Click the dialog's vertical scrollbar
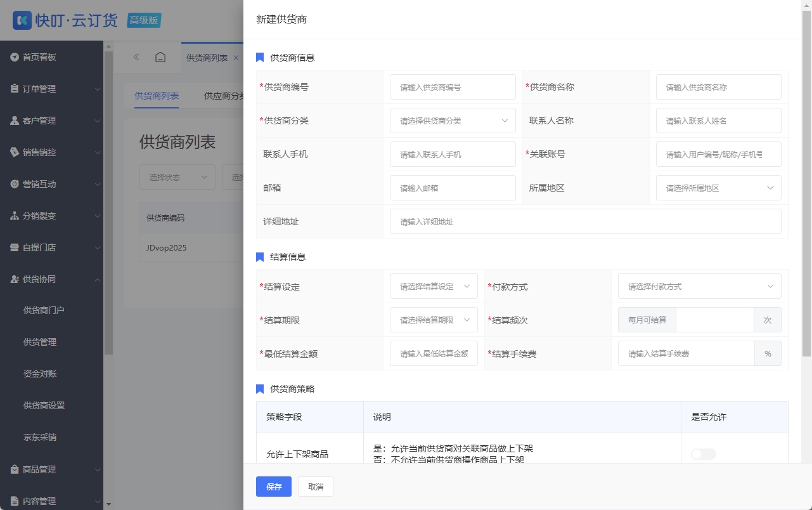 pyautogui.click(x=806, y=184)
